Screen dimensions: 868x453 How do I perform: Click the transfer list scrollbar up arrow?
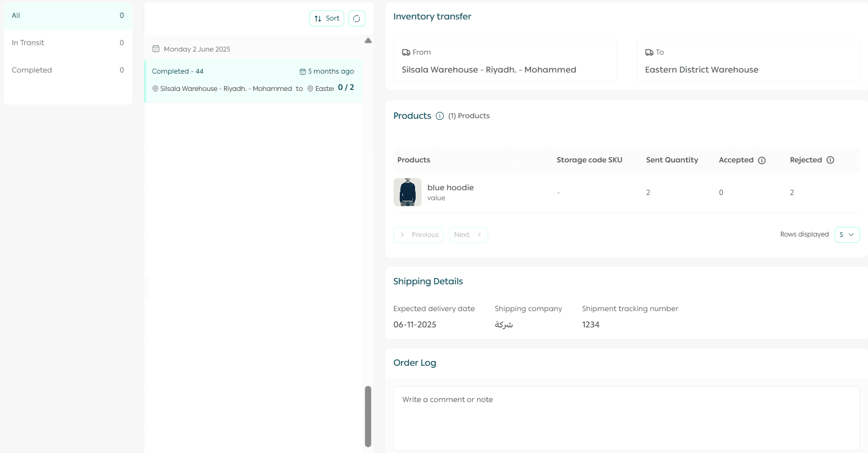(x=368, y=40)
